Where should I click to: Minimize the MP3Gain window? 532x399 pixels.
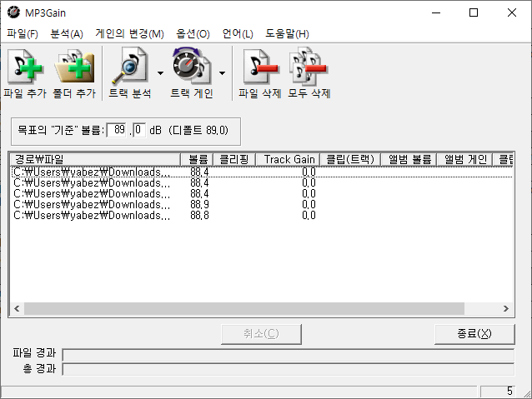436,12
